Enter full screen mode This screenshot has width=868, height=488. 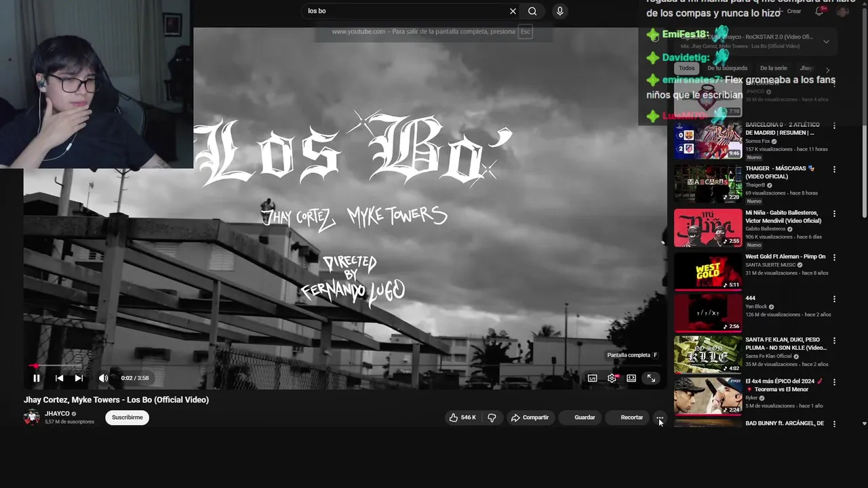point(651,378)
